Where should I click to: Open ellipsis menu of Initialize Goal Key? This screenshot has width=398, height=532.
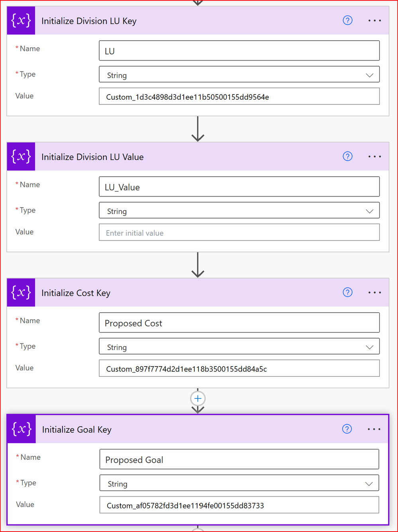click(x=374, y=430)
